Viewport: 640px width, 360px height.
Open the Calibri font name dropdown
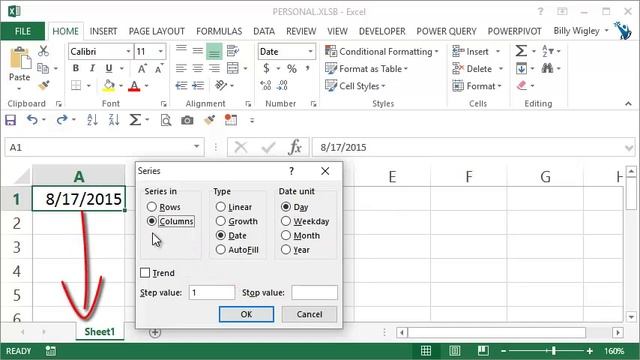pyautogui.click(x=128, y=51)
